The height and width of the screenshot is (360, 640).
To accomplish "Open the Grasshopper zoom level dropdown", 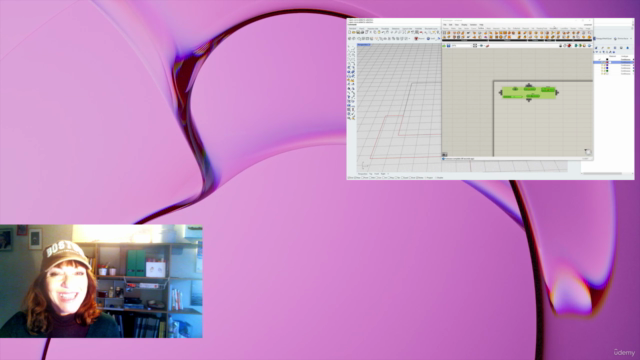I will coord(462,46).
